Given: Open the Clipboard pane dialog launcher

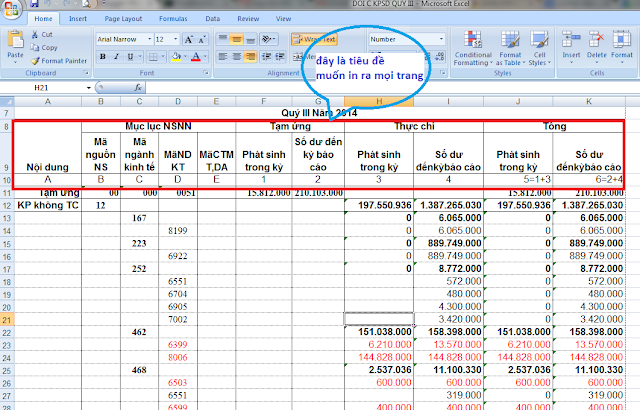Looking at the screenshot, I should (86, 73).
